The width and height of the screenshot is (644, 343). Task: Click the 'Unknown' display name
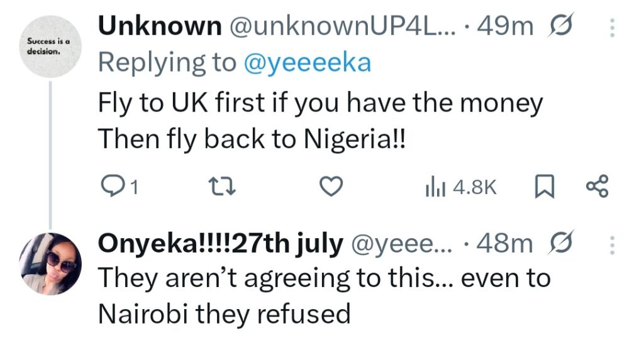[x=159, y=26]
